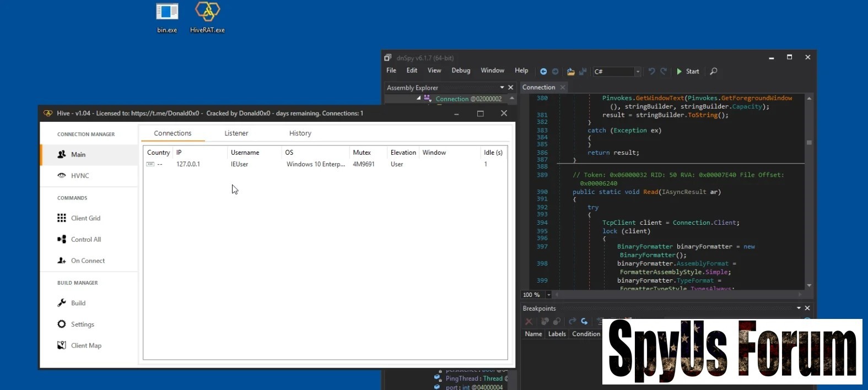Click the undo icon in dnSpy toolbar
Viewport: 868px width, 390px height.
click(x=651, y=71)
